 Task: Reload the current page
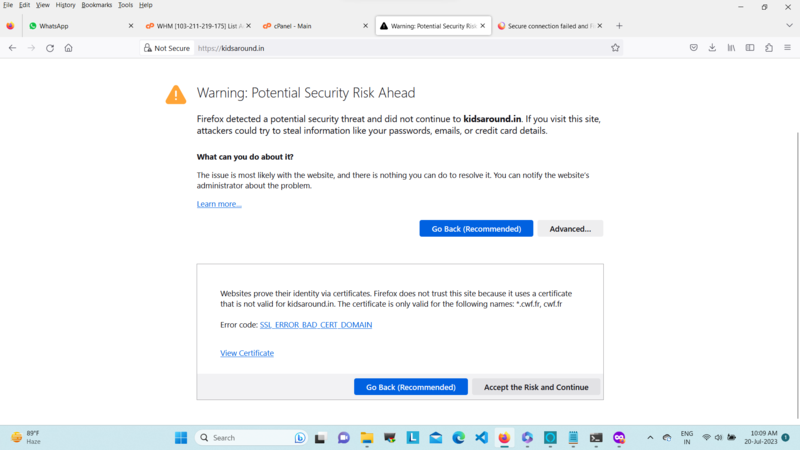pyautogui.click(x=50, y=47)
